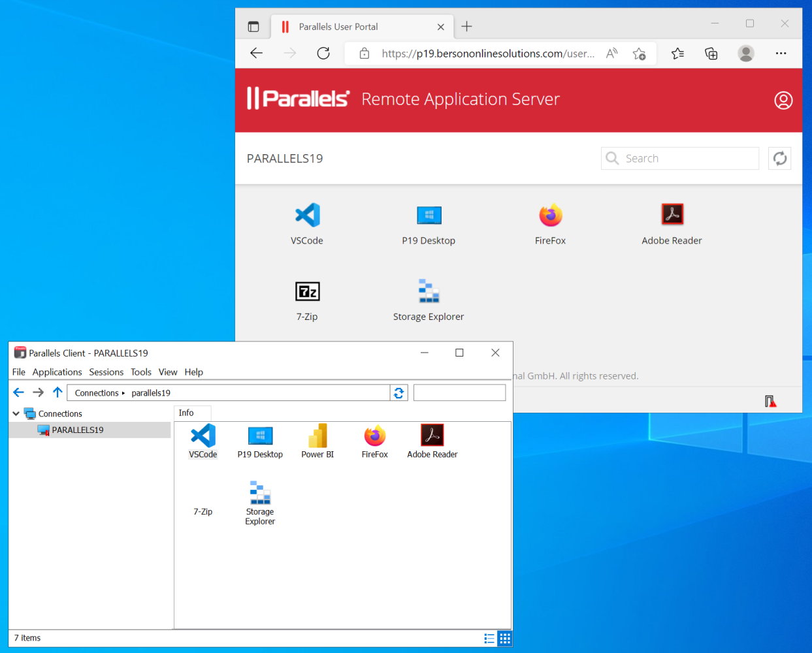Open the Edge profile avatar
This screenshot has width=812, height=653.
746,54
